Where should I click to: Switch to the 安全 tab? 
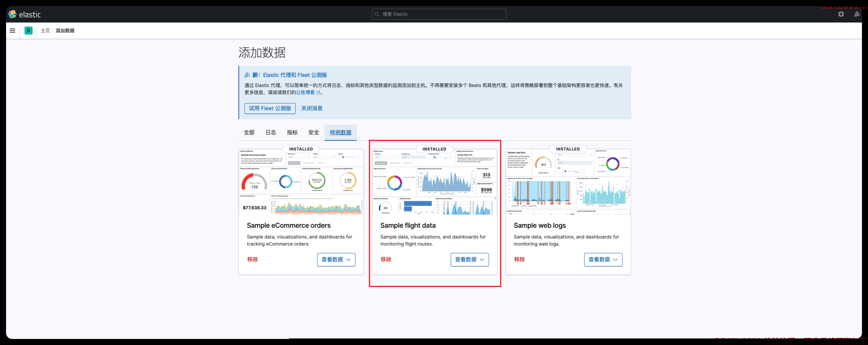tap(314, 133)
